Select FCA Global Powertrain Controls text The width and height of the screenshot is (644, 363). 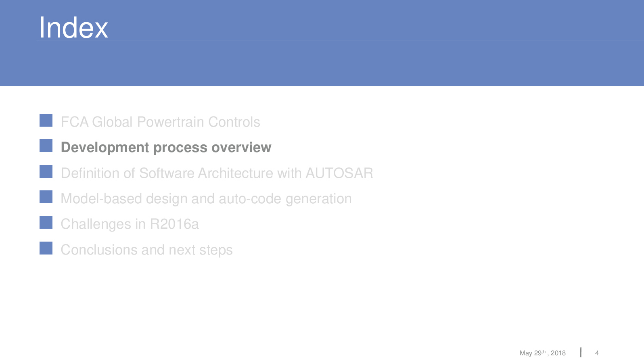pyautogui.click(x=160, y=122)
